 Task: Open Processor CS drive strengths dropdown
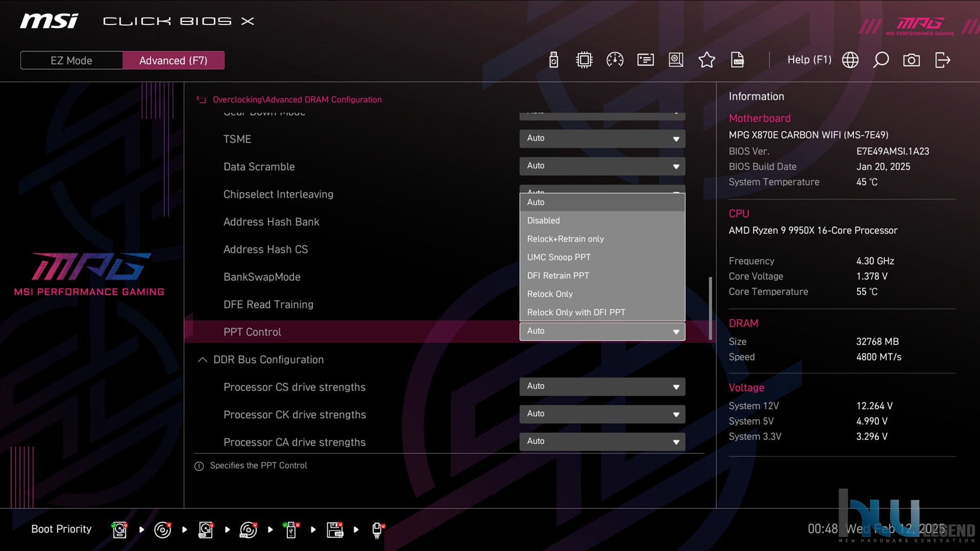[602, 386]
